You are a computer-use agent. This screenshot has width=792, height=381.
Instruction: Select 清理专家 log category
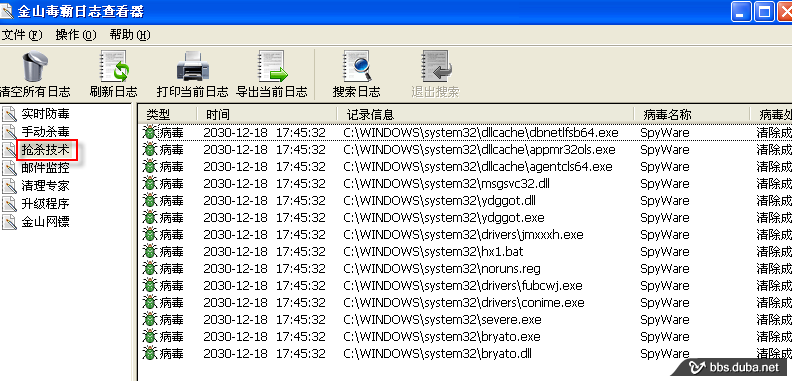[45, 186]
